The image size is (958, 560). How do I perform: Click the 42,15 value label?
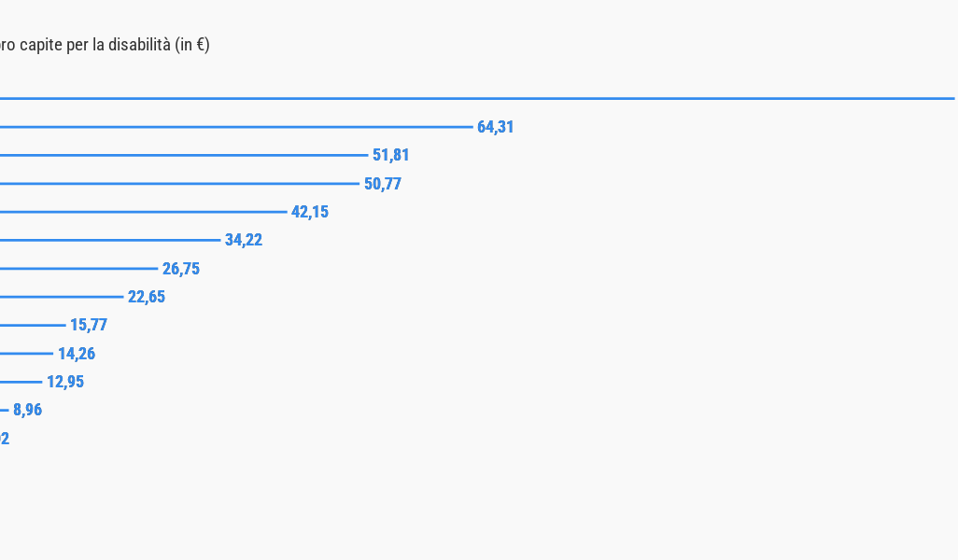tap(310, 212)
